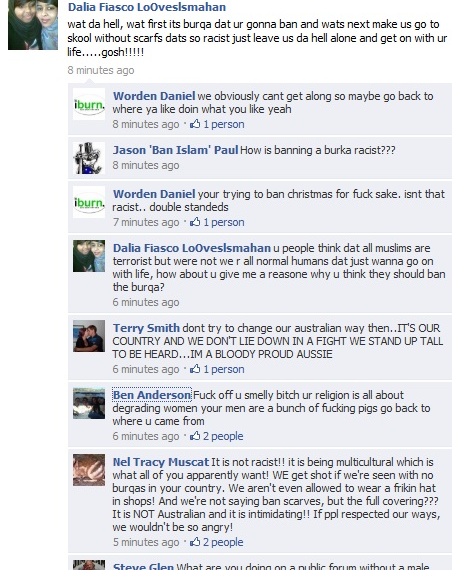This screenshot has width=452, height=572.
Task: Click thumbs-up icon on Worden Daniel's first comment
Action: 195,124
